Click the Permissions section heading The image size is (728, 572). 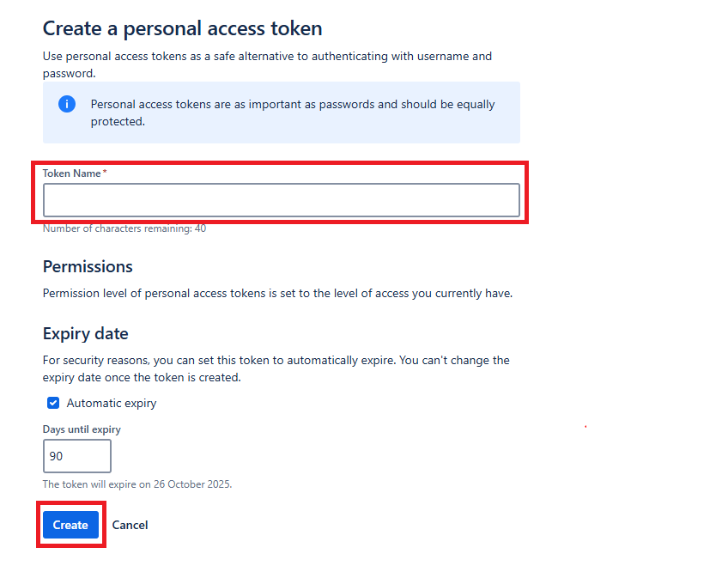pyautogui.click(x=87, y=266)
